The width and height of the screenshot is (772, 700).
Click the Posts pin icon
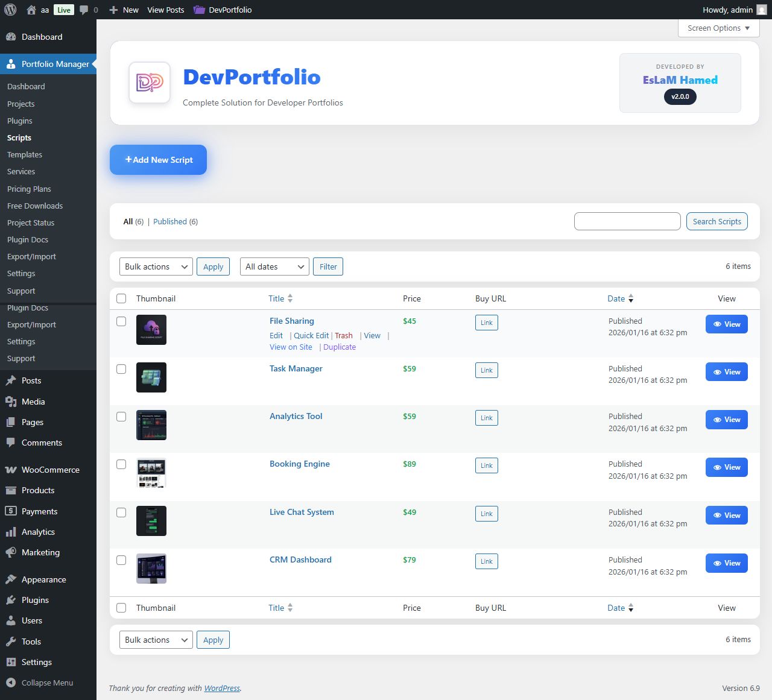click(11, 380)
